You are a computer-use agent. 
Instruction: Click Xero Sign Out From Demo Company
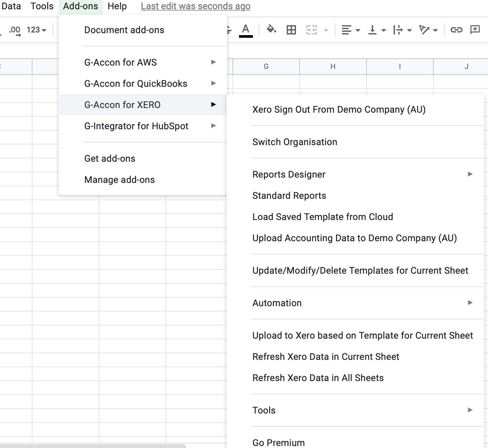pos(355,109)
